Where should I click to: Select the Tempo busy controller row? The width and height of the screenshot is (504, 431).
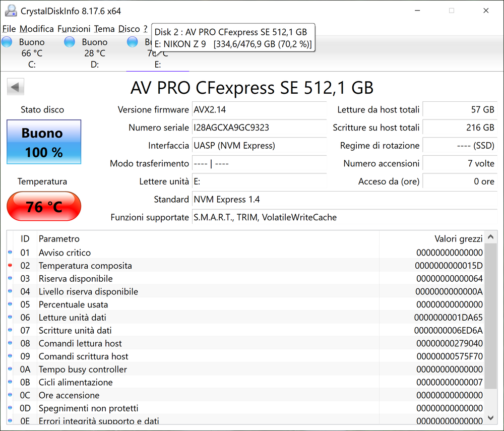click(x=245, y=370)
